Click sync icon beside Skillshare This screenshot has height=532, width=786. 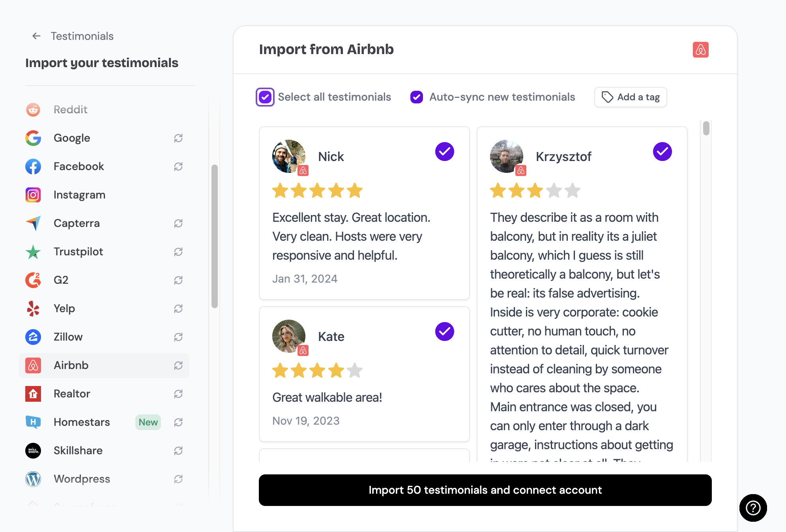(178, 450)
